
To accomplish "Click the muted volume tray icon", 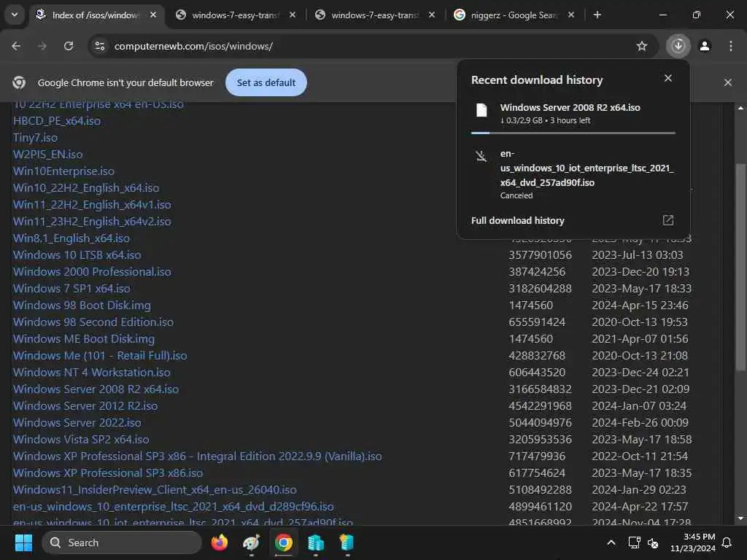I will click(653, 542).
